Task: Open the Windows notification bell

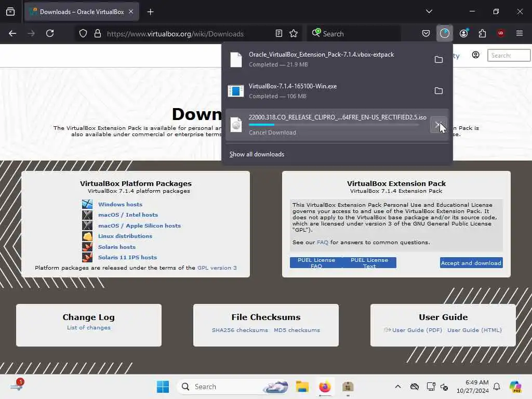Action: [496, 387]
